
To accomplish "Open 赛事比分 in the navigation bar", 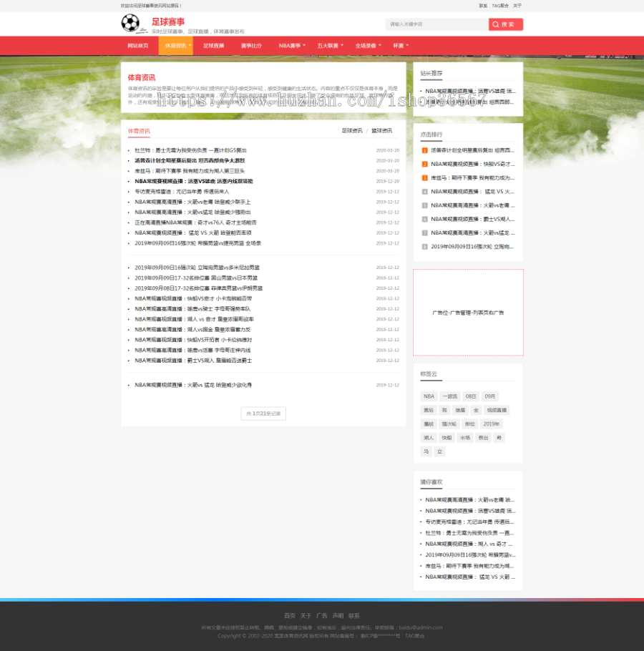I will coord(251,46).
